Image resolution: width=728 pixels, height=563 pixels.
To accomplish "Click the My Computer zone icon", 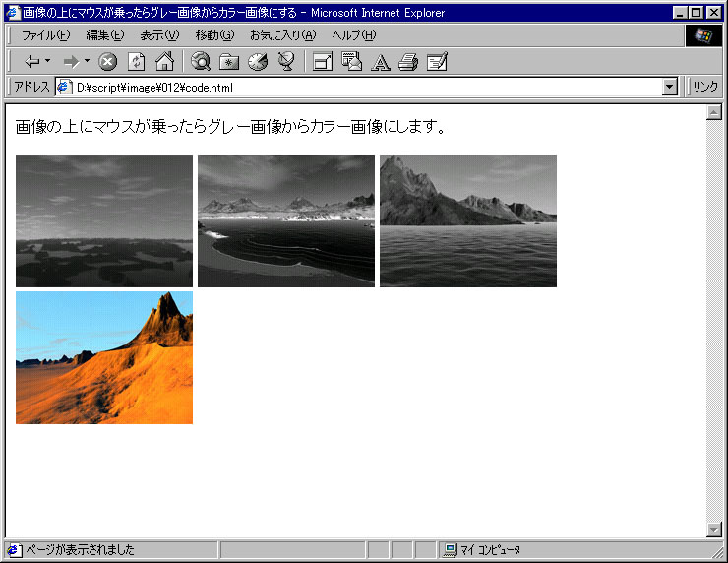I will [450, 550].
